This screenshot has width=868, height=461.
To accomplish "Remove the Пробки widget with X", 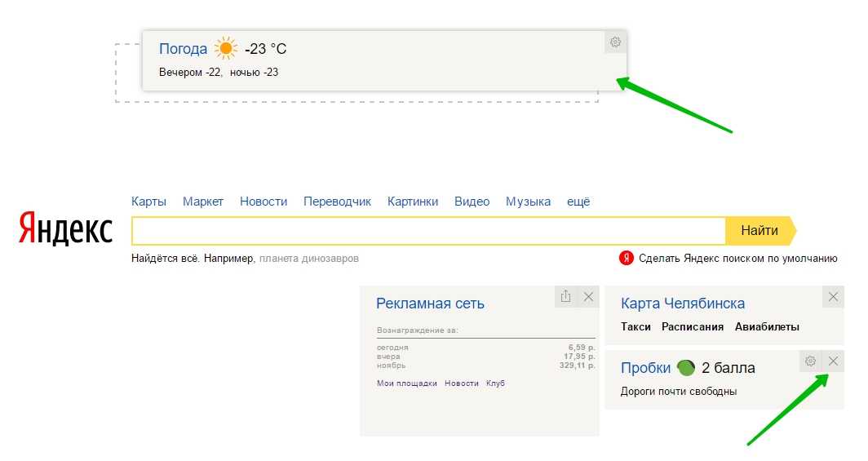I will [833, 361].
